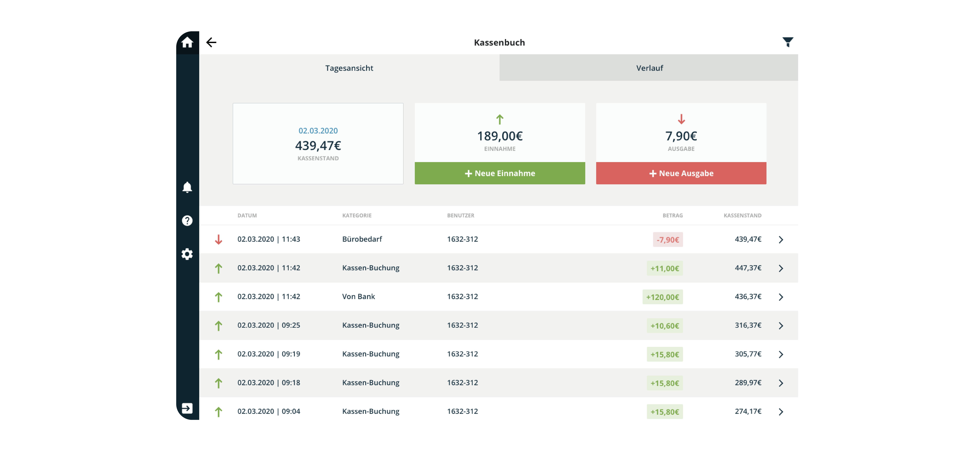The height and width of the screenshot is (461, 980).
Task: Click green arrow of 09:18 row
Action: [218, 383]
